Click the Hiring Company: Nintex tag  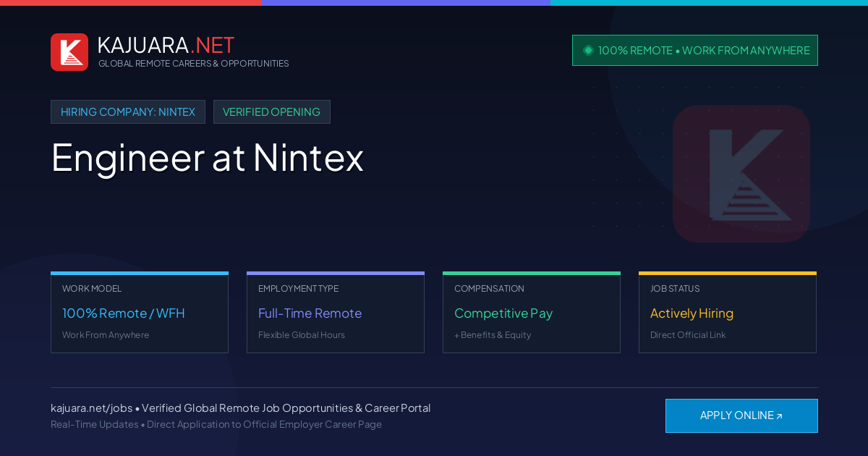coord(128,111)
